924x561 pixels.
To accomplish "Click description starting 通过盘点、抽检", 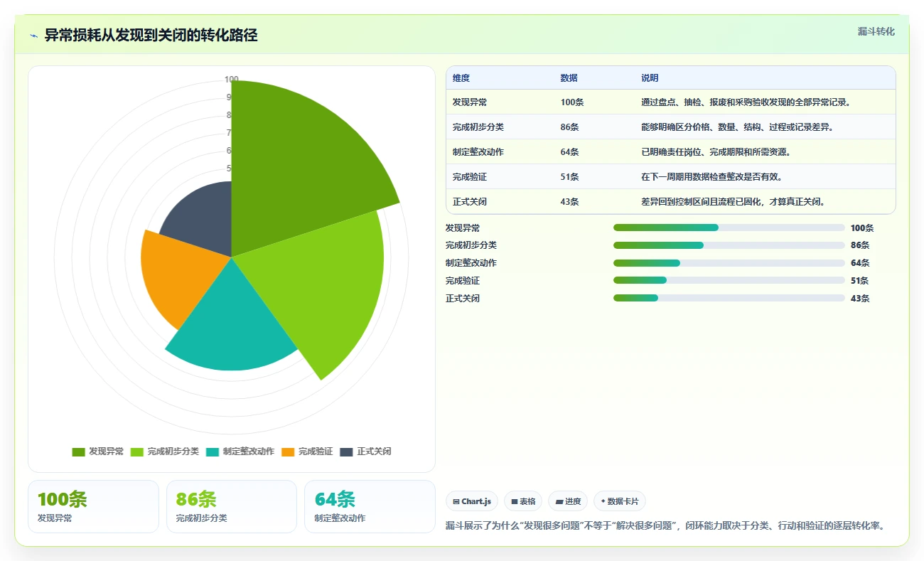I will click(x=746, y=102).
